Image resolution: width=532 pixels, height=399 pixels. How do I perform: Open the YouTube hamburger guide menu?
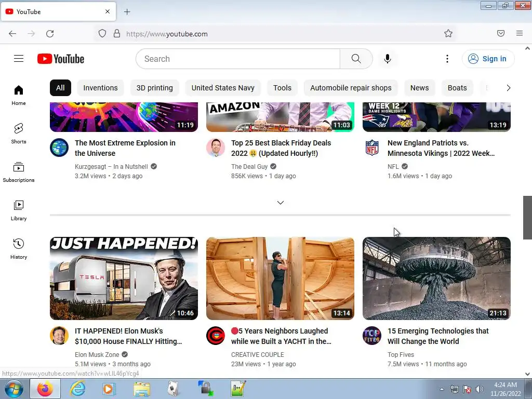click(x=19, y=59)
